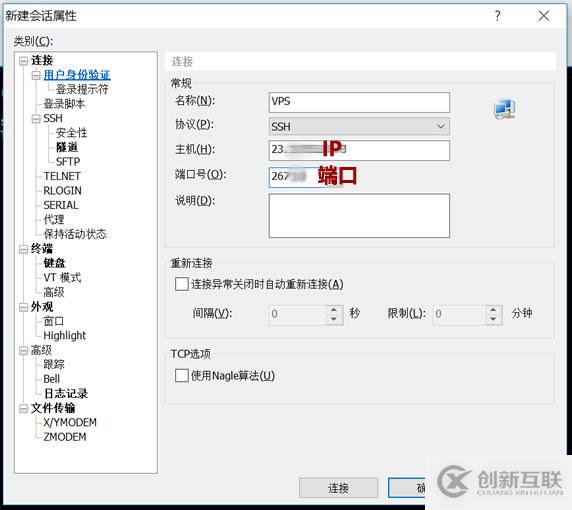Collapse the 终端 tree node
Image resolution: width=572 pixels, height=510 pixels.
click(x=23, y=249)
